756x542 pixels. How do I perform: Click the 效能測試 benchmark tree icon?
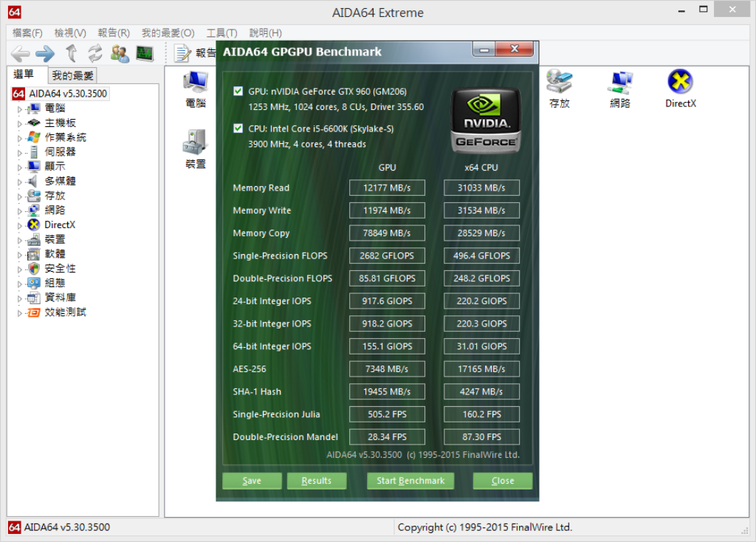point(34,312)
